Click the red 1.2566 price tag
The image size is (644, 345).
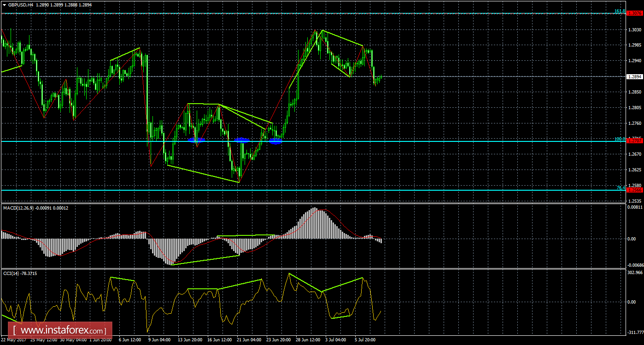(x=634, y=190)
